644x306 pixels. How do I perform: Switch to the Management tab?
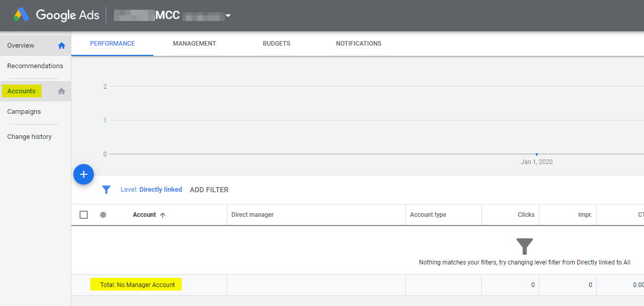(194, 44)
